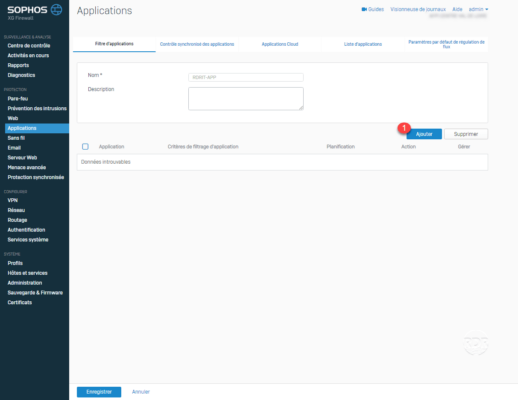Open Pare-feu in the sidebar
The height and width of the screenshot is (400, 518).
pyautogui.click(x=18, y=99)
